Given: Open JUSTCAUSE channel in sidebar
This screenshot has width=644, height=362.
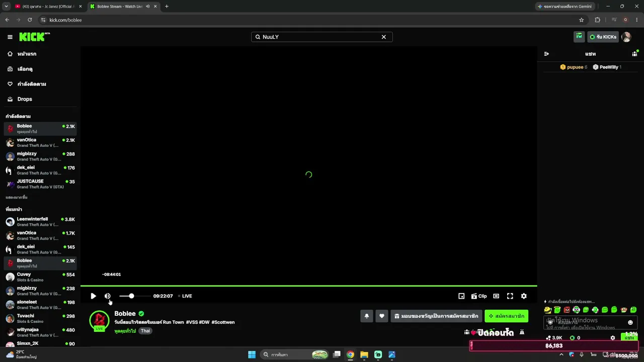Looking at the screenshot, I should click(40, 184).
